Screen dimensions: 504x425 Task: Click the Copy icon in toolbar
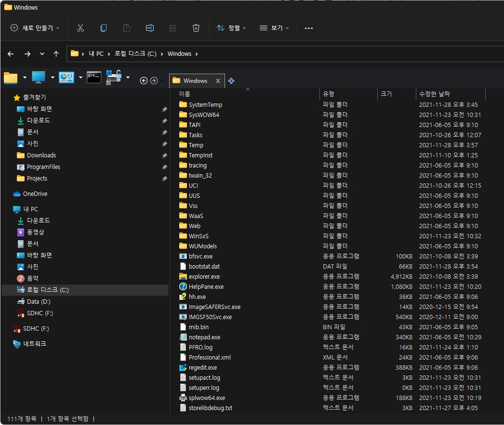[104, 28]
